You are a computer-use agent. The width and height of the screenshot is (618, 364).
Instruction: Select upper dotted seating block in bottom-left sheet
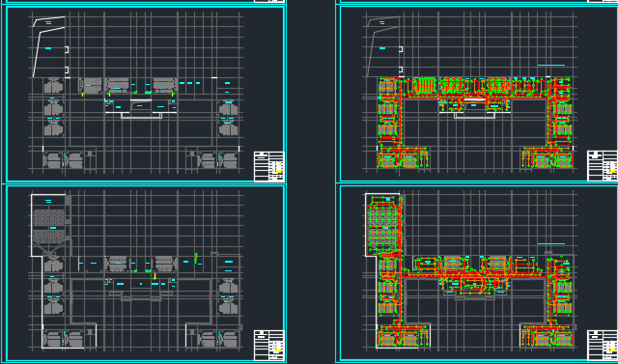pos(49,217)
